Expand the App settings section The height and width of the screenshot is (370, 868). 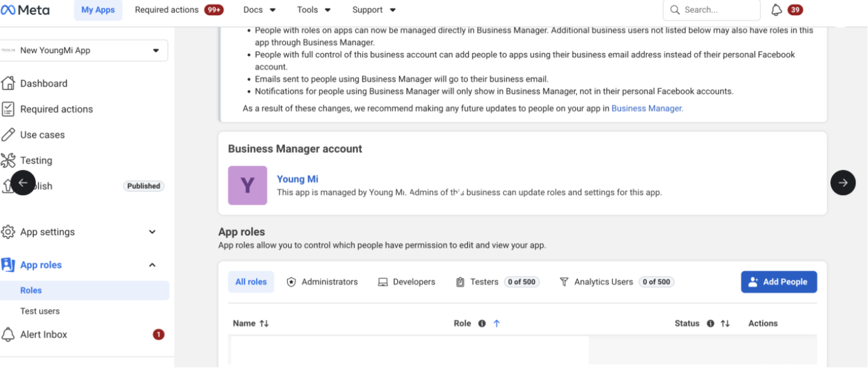pyautogui.click(x=152, y=232)
